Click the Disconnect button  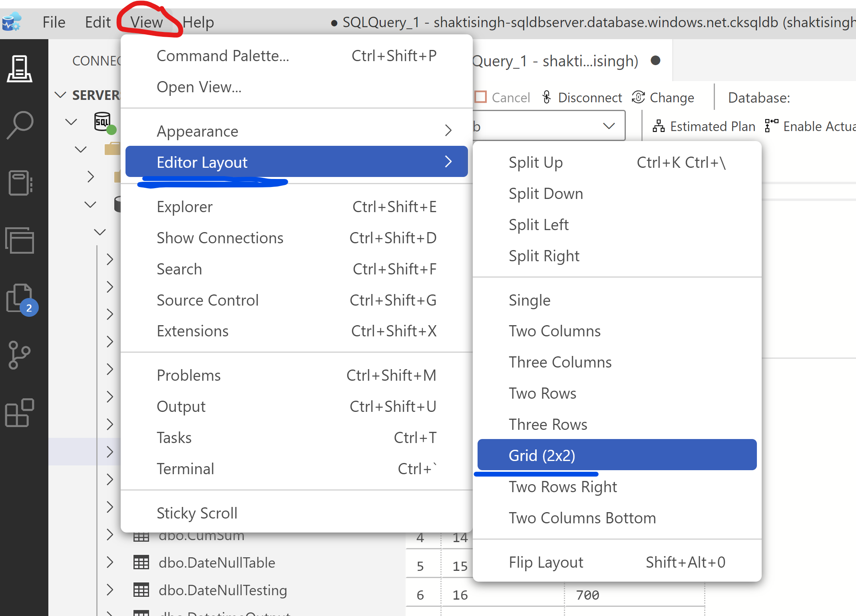pos(582,97)
